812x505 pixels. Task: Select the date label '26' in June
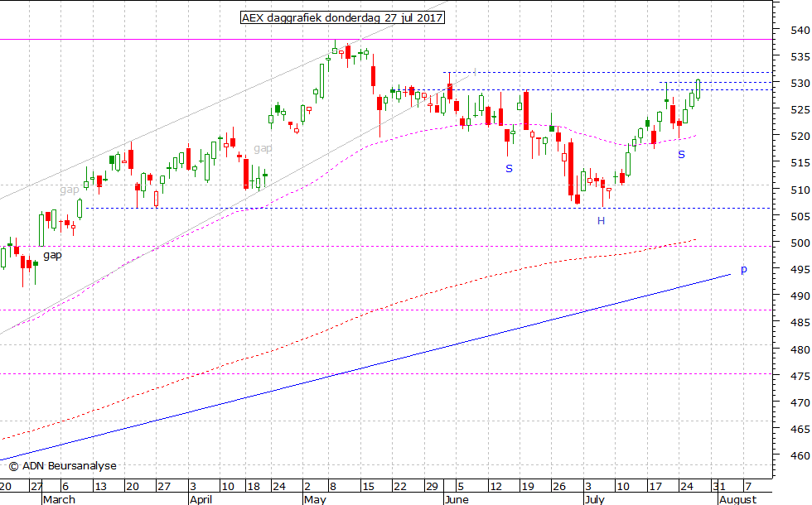click(x=558, y=487)
